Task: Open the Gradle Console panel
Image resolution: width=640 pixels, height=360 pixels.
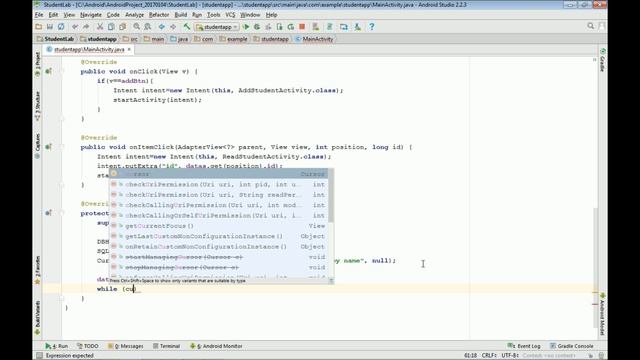Action: pyautogui.click(x=571, y=346)
